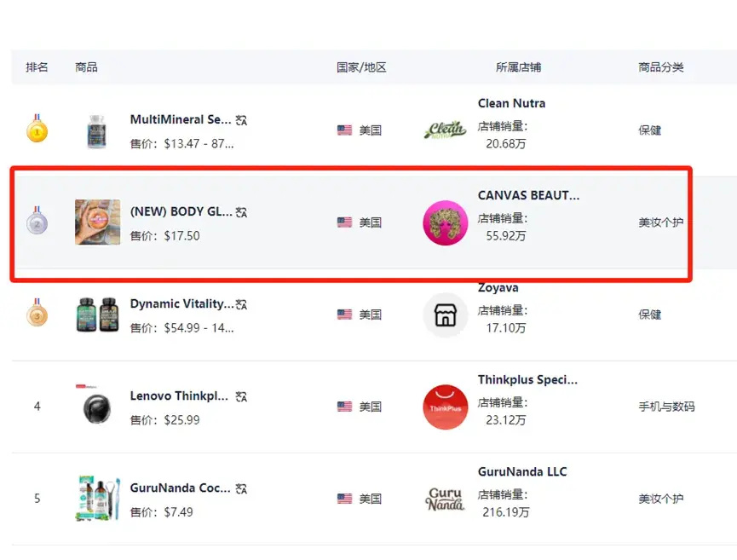The height and width of the screenshot is (560, 737).
Task: Open GuruNanda Coc product thumbnail
Action: coord(96,499)
